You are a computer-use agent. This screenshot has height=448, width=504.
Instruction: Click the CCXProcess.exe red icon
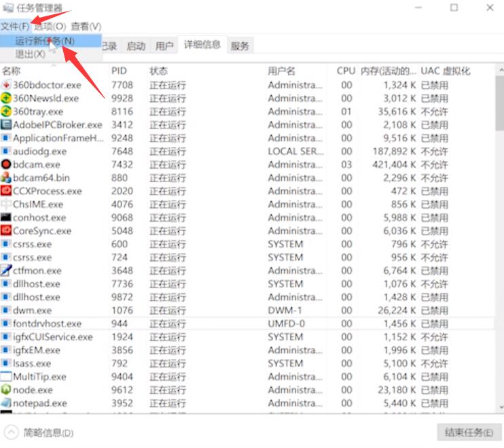tap(6, 191)
